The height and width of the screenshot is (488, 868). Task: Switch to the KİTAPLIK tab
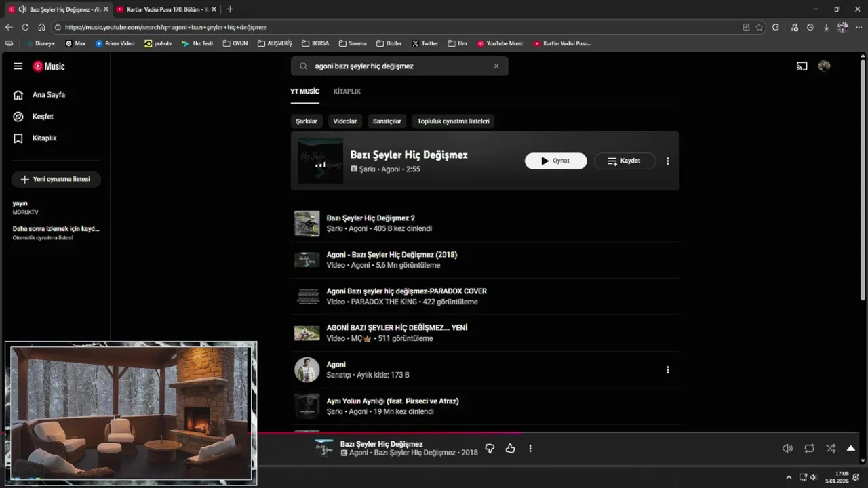point(347,91)
